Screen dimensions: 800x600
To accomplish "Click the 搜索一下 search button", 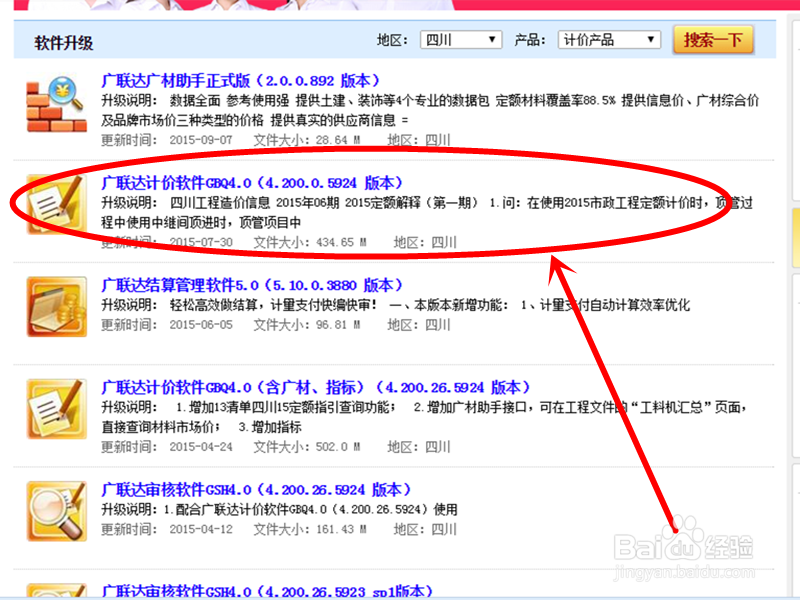I will click(x=713, y=40).
